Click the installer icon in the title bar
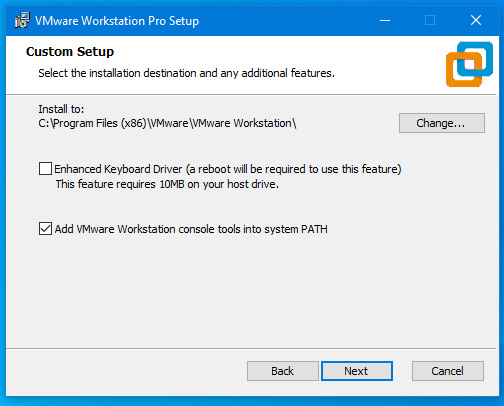Viewport: 504px width, 406px height. [22, 20]
